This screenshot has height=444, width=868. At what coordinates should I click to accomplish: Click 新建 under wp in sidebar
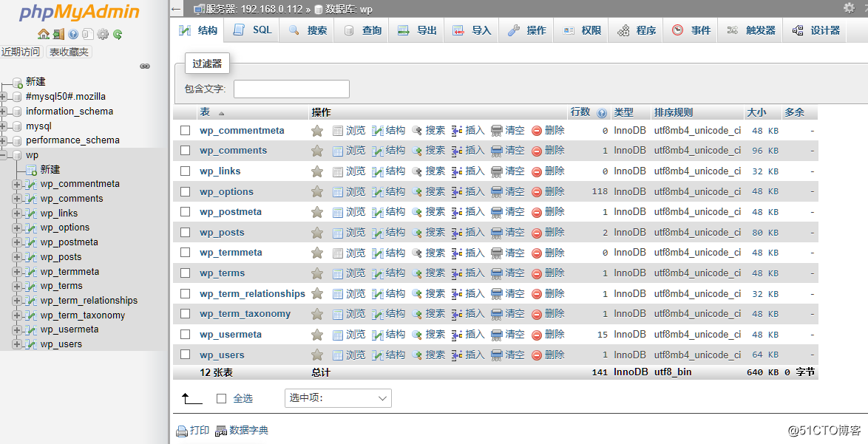[x=50, y=170]
